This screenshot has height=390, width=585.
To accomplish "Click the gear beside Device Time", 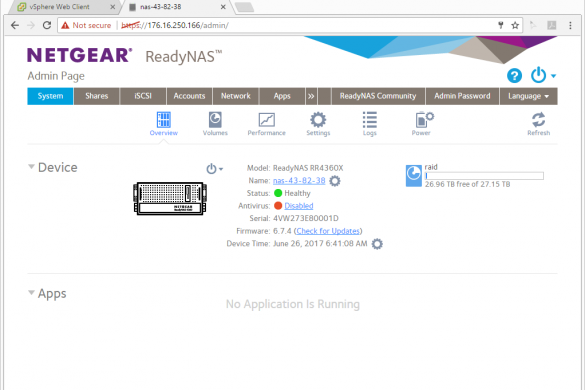I will [377, 244].
